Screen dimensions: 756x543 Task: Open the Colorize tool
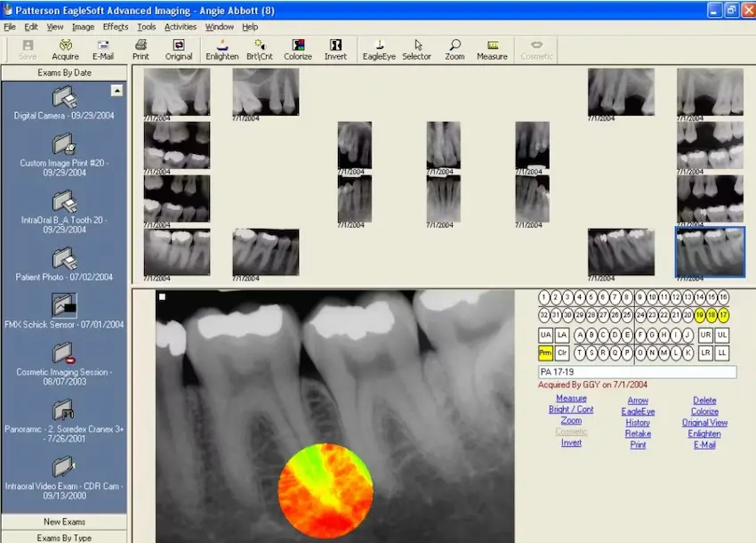click(297, 50)
